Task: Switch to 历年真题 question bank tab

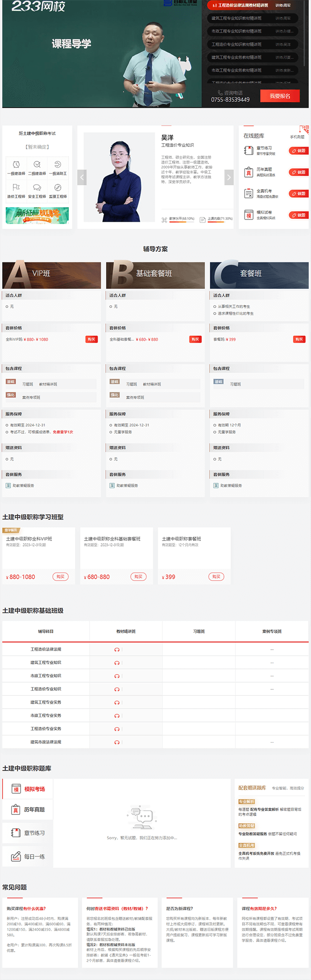Action: click(28, 810)
